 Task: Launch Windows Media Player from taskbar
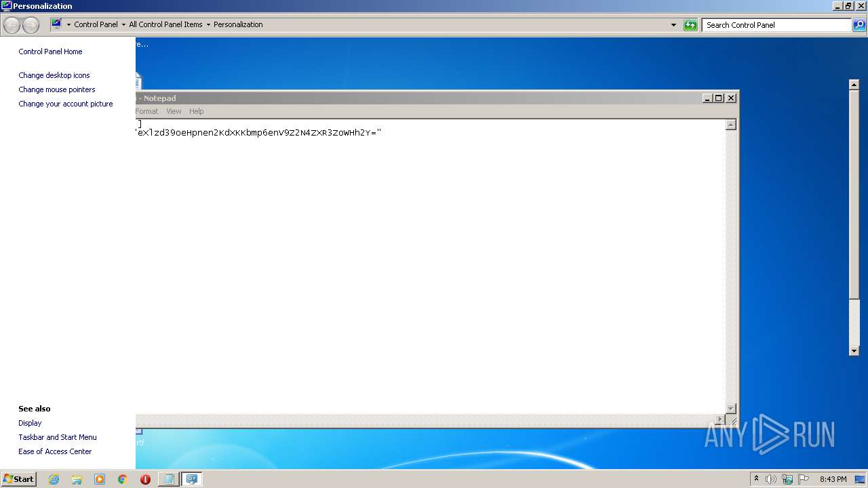coord(100,479)
